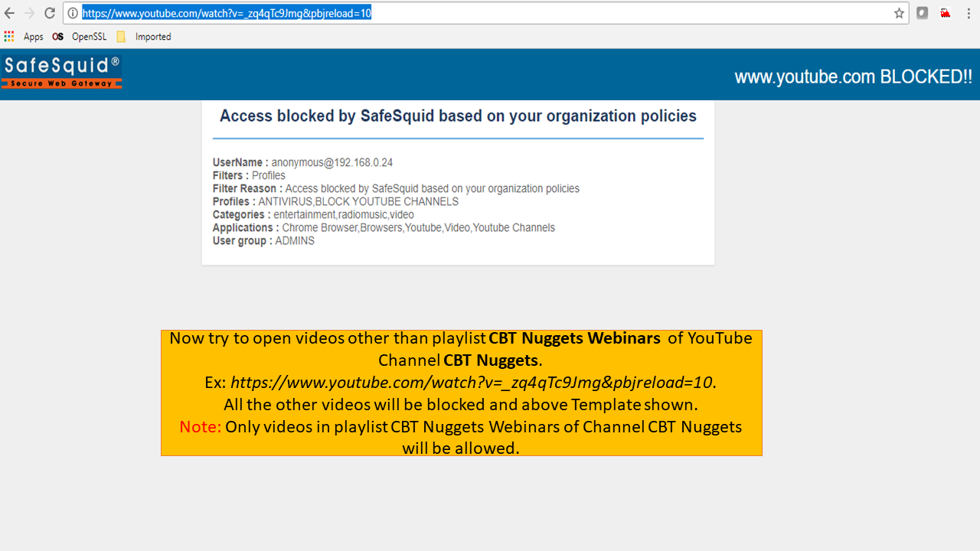980x551 pixels.
Task: Select the Filter Reason line
Action: click(396, 188)
